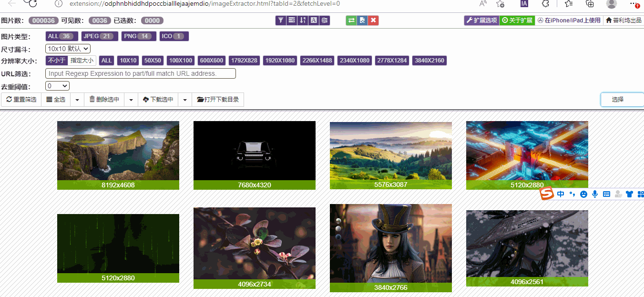Open 扩展选项 extension options
This screenshot has width=644, height=297.
[481, 20]
